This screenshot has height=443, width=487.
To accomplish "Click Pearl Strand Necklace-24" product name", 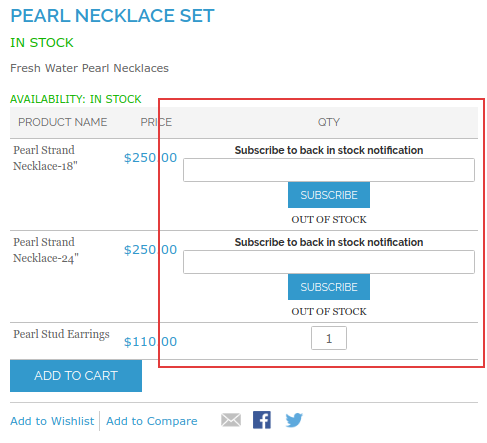I will [x=46, y=250].
